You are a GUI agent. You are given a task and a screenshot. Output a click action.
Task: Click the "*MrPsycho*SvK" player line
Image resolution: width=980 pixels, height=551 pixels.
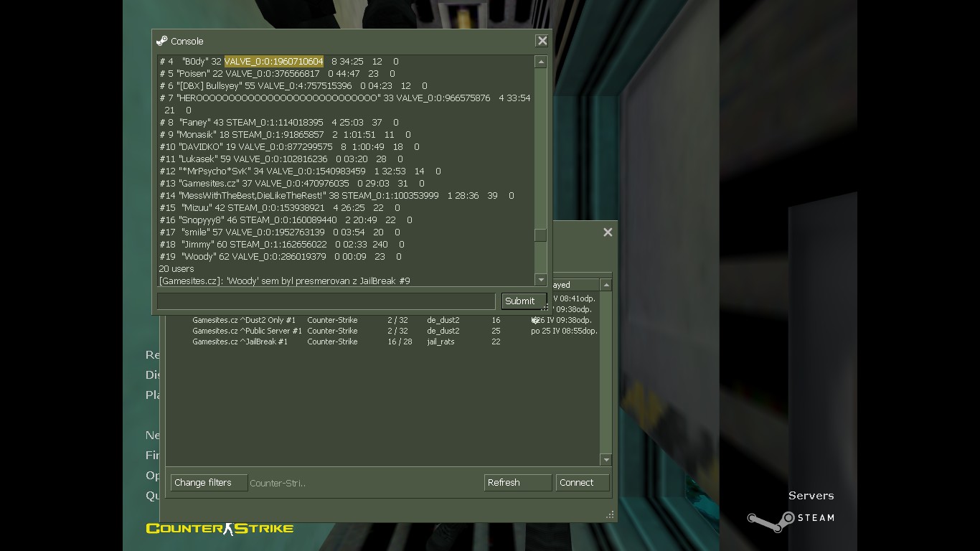(x=300, y=171)
